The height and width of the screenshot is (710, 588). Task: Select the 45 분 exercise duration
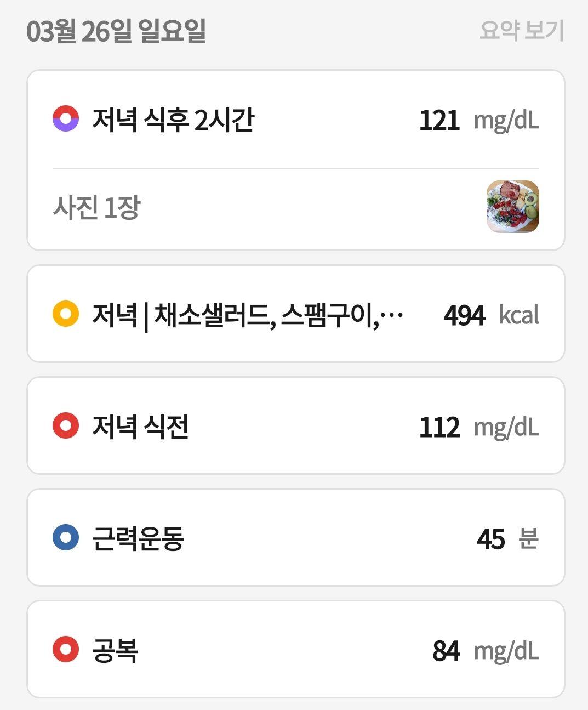tap(508, 539)
